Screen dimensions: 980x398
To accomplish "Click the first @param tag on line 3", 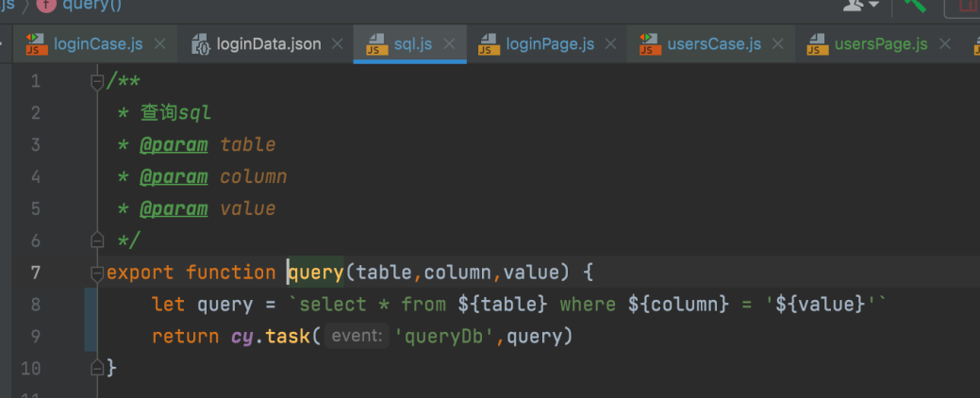I will coord(174,144).
